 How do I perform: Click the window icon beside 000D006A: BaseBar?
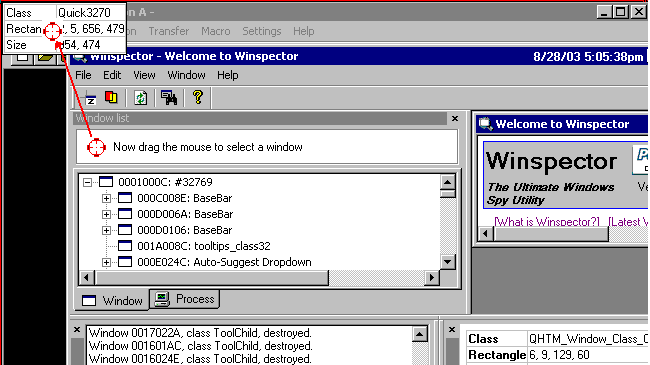pyautogui.click(x=125, y=214)
